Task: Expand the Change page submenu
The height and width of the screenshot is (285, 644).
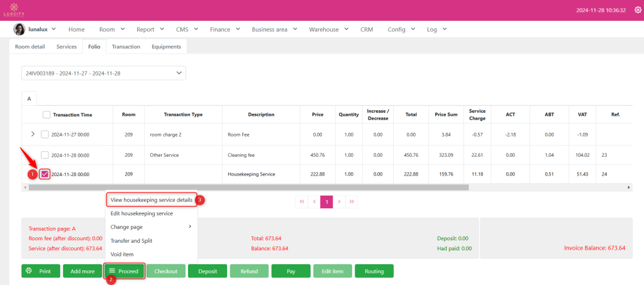Action: pos(151,226)
